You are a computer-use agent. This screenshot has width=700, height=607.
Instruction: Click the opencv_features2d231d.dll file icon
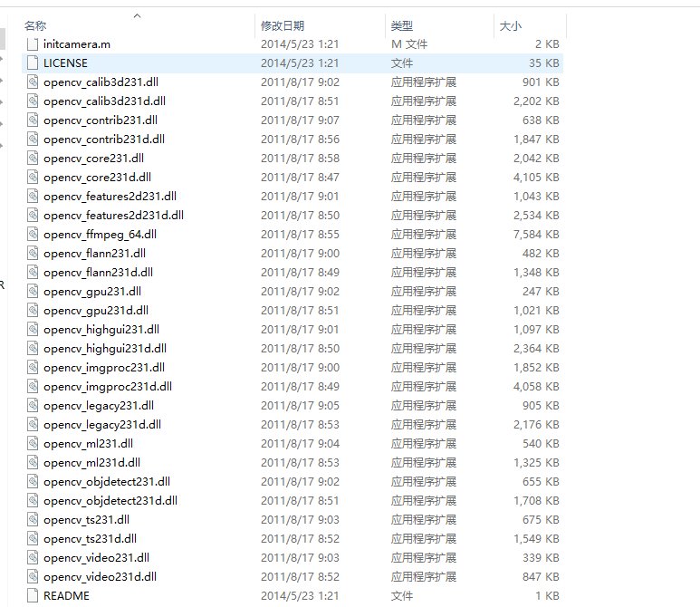pos(33,216)
